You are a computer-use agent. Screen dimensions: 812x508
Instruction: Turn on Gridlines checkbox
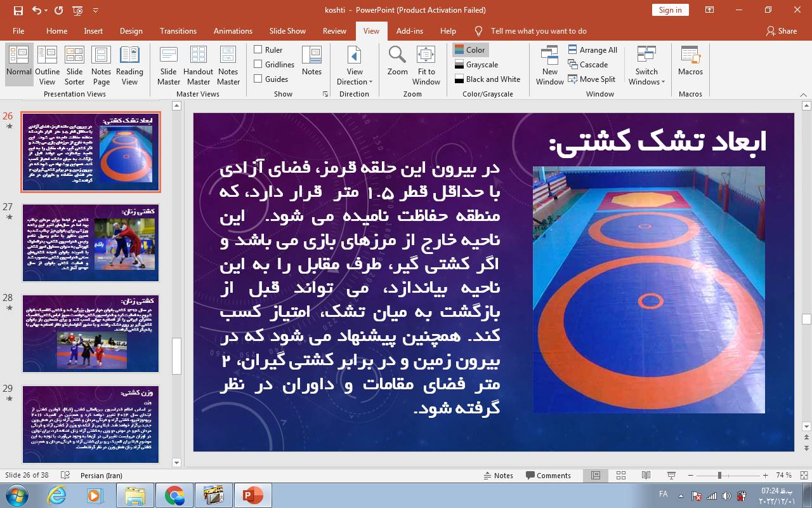(258, 64)
